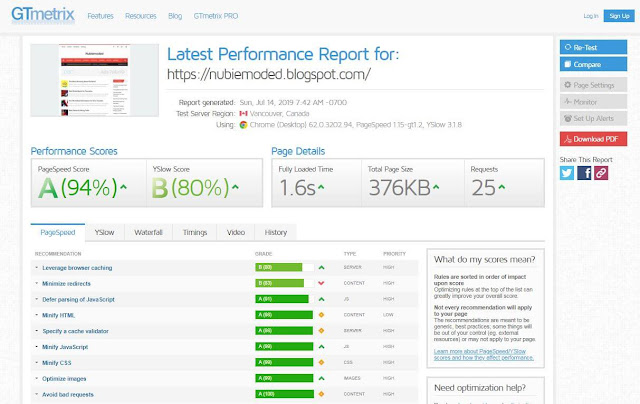The width and height of the screenshot is (640, 404).
Task: Open the Resources menu
Action: coord(141,16)
